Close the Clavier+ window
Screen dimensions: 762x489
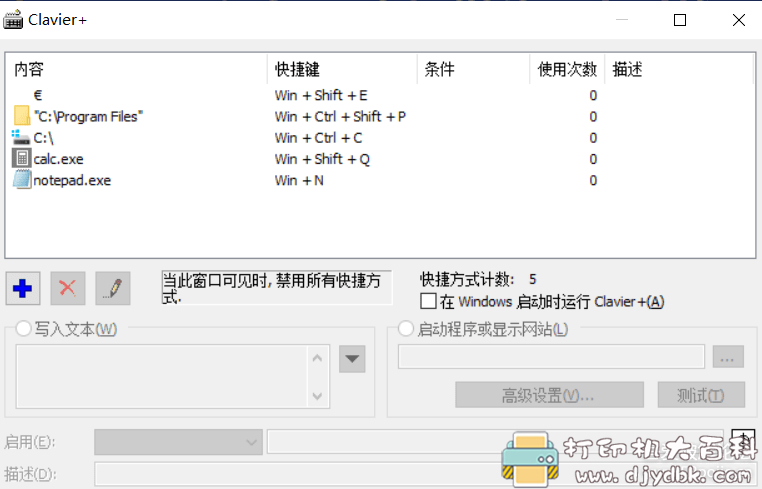click(x=739, y=20)
